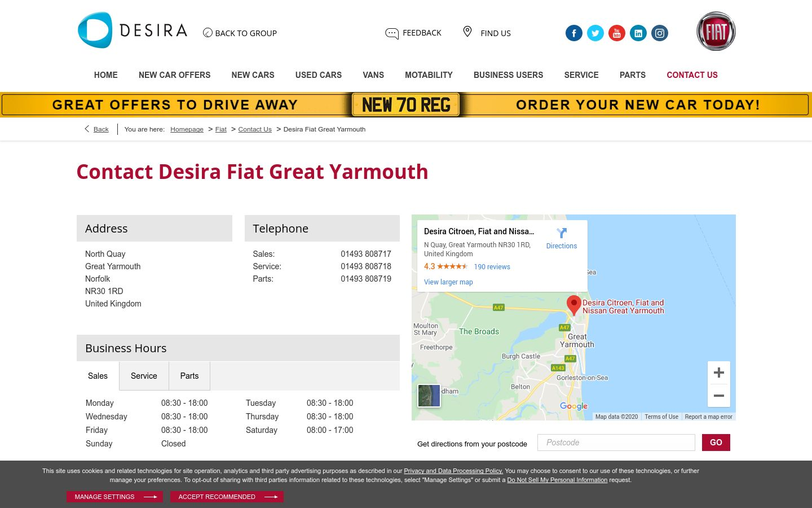Open the LinkedIn social icon
This screenshot has height=508, width=812.
(638, 33)
